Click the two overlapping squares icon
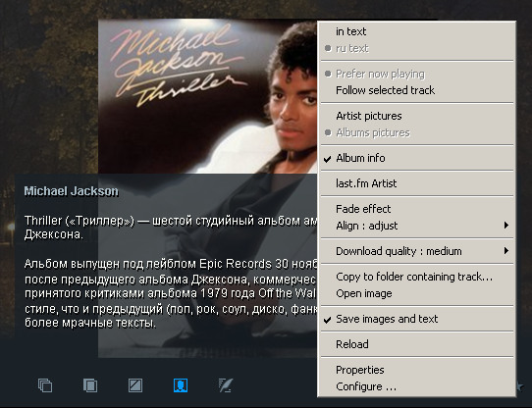Viewport: 532px width, 408px height. (90, 385)
